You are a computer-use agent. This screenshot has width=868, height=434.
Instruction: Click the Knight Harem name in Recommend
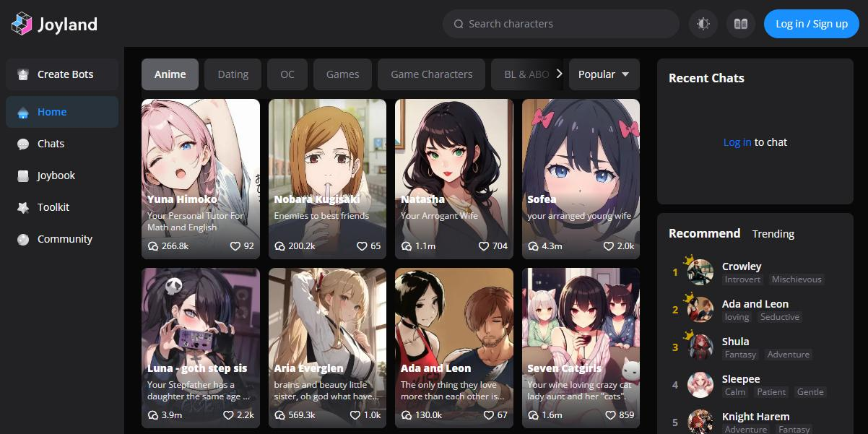click(x=756, y=417)
